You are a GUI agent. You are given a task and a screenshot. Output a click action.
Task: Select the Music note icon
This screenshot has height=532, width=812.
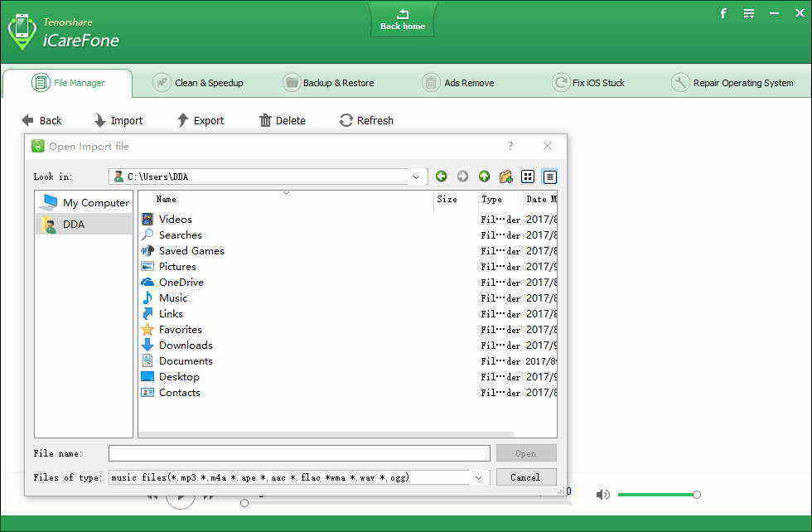tap(147, 297)
